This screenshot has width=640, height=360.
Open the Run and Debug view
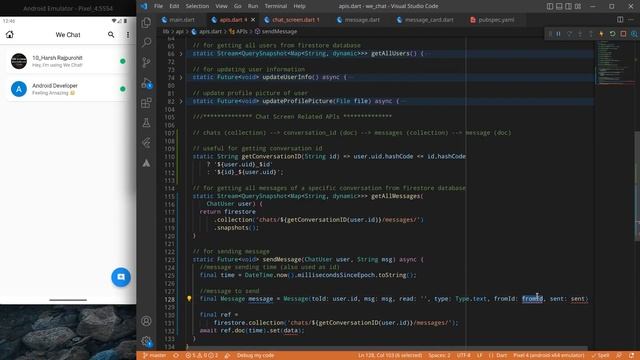click(146, 83)
